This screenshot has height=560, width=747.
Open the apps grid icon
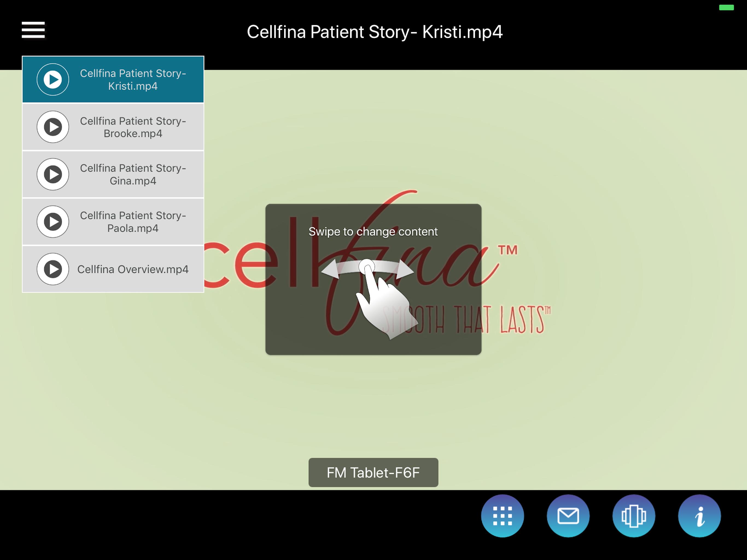[502, 515]
